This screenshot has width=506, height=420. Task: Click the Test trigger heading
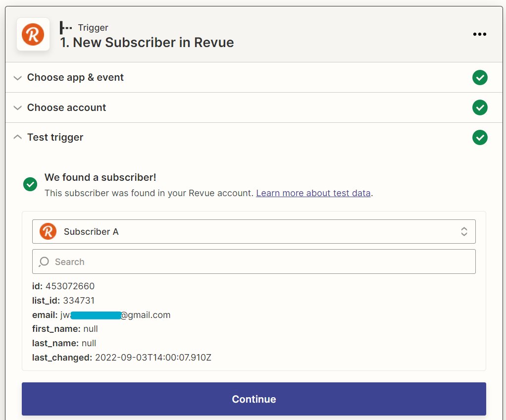(55, 138)
